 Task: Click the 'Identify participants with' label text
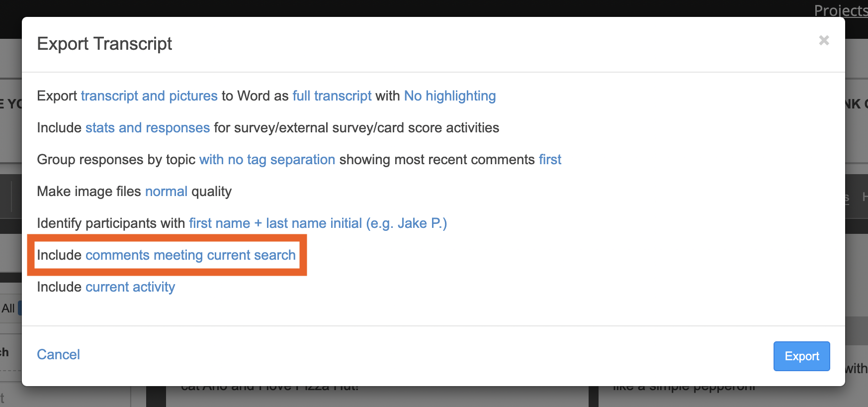pos(111,223)
